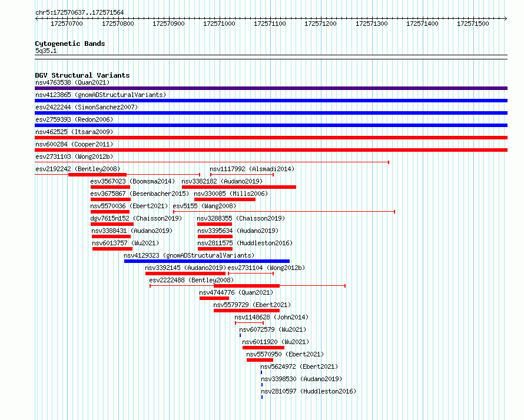
Task: Open nsv5579729 (Ebert2021) variant
Action: (x=252, y=305)
